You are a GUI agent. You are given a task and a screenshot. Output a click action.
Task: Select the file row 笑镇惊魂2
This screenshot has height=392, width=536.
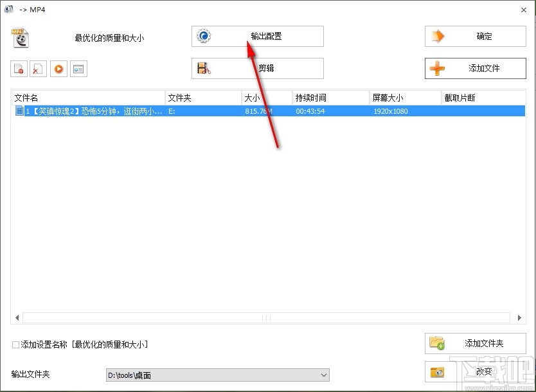click(x=269, y=111)
